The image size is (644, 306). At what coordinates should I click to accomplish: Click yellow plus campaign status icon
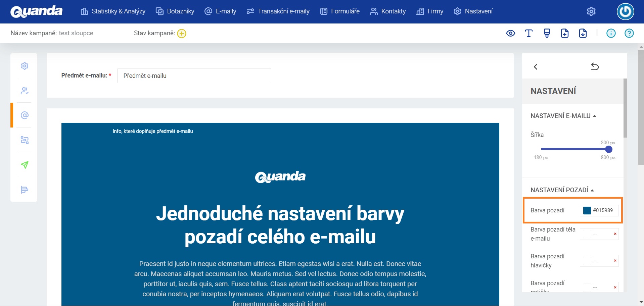point(182,34)
